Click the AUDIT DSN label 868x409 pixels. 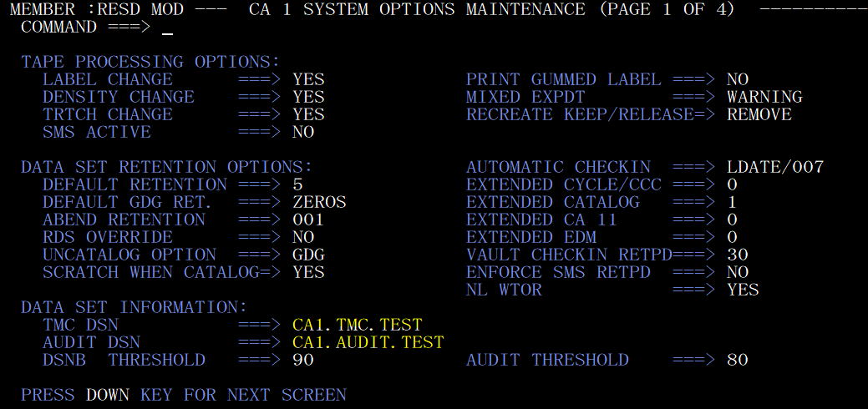point(91,342)
